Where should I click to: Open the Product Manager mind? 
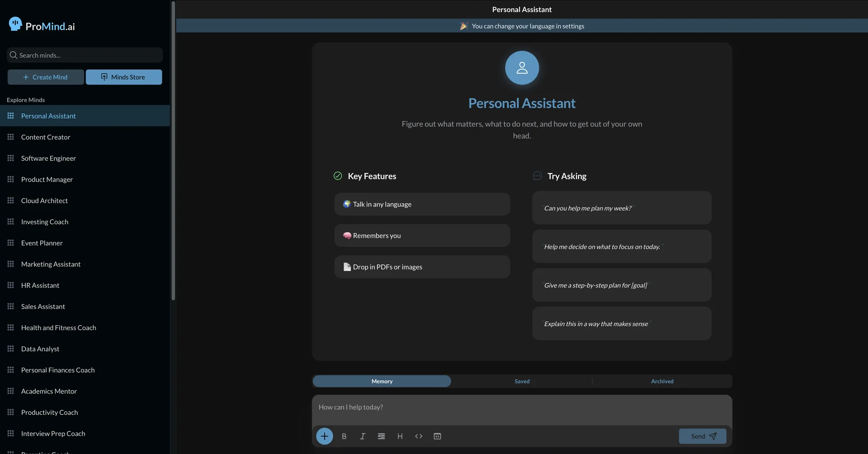pos(85,179)
